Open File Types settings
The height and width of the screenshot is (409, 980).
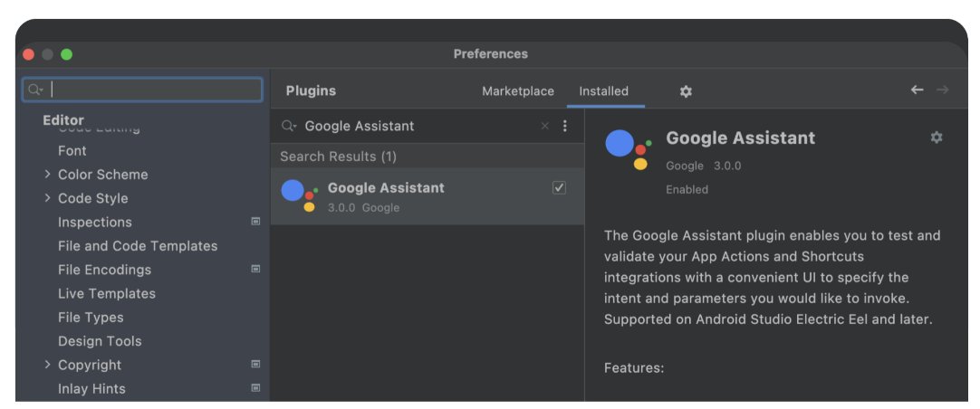(x=91, y=318)
